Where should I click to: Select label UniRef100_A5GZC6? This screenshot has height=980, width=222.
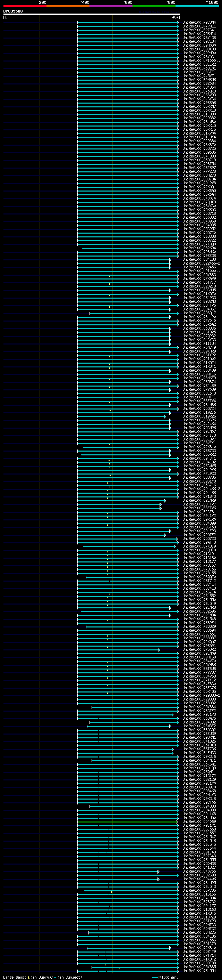[199, 485]
